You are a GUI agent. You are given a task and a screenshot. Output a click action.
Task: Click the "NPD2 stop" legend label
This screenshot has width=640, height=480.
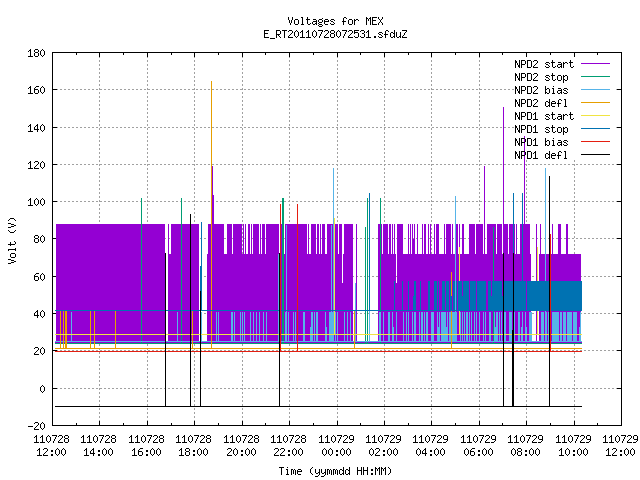pos(541,77)
